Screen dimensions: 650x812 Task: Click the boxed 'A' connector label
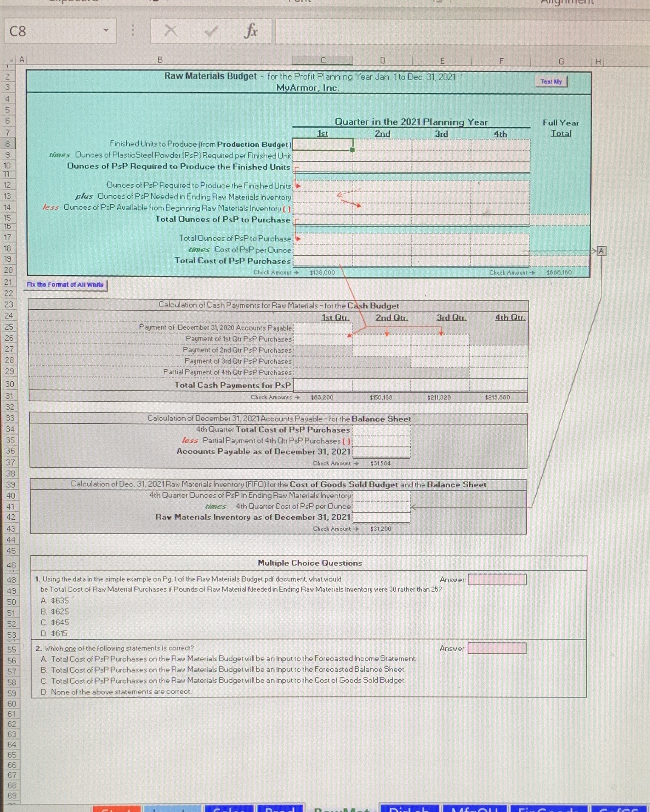point(601,251)
